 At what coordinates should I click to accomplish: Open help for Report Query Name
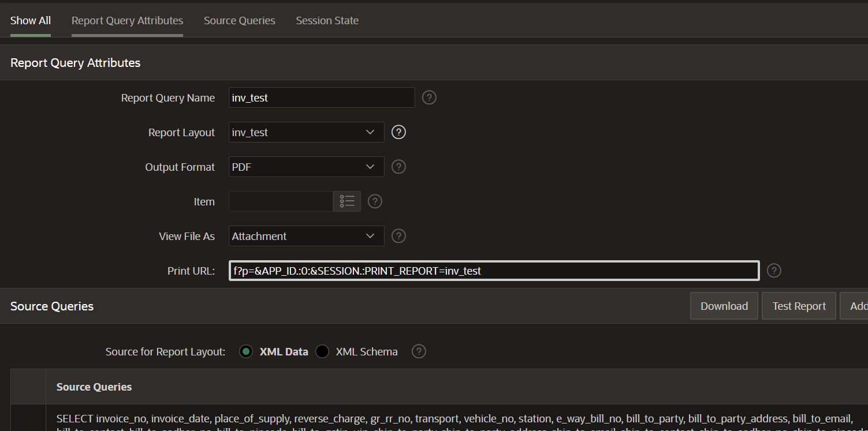pos(429,98)
